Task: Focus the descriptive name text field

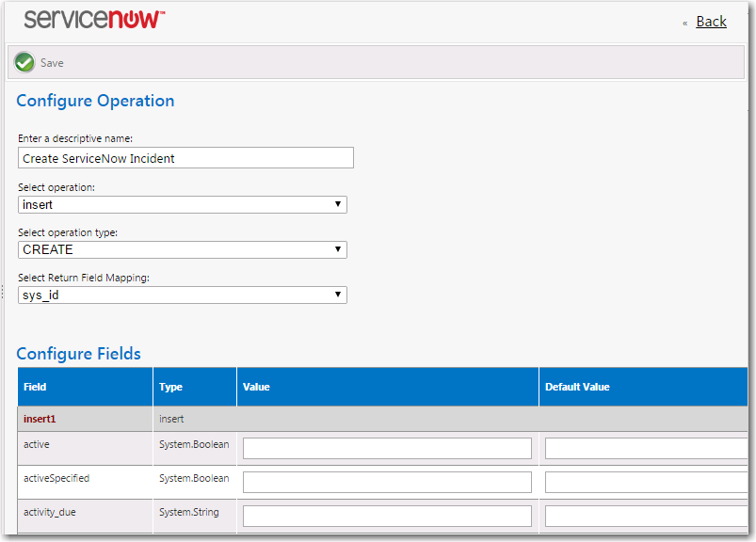Action: click(x=185, y=158)
